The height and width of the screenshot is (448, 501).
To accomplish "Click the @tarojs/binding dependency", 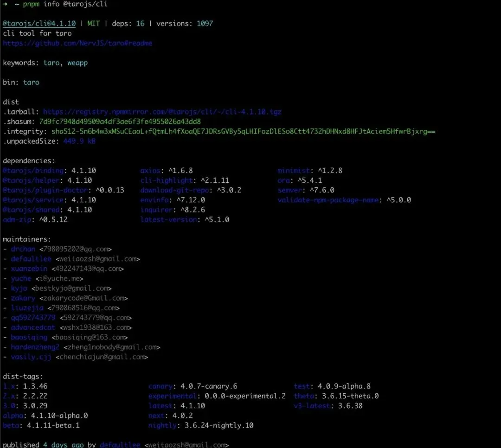I will point(33,171).
